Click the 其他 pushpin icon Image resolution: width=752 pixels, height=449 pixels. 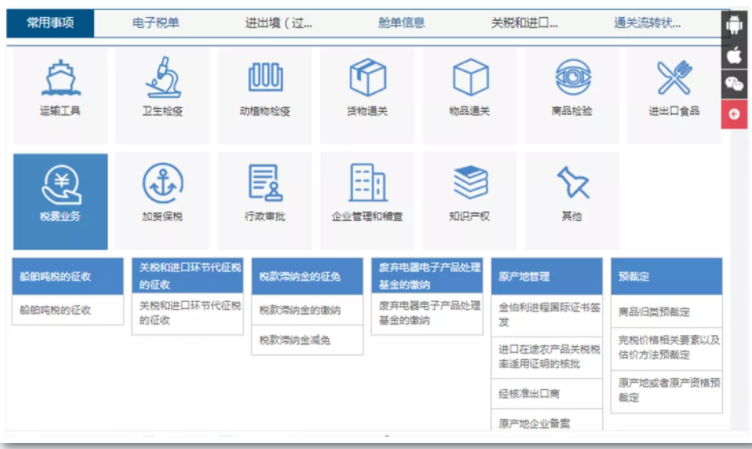tap(572, 184)
